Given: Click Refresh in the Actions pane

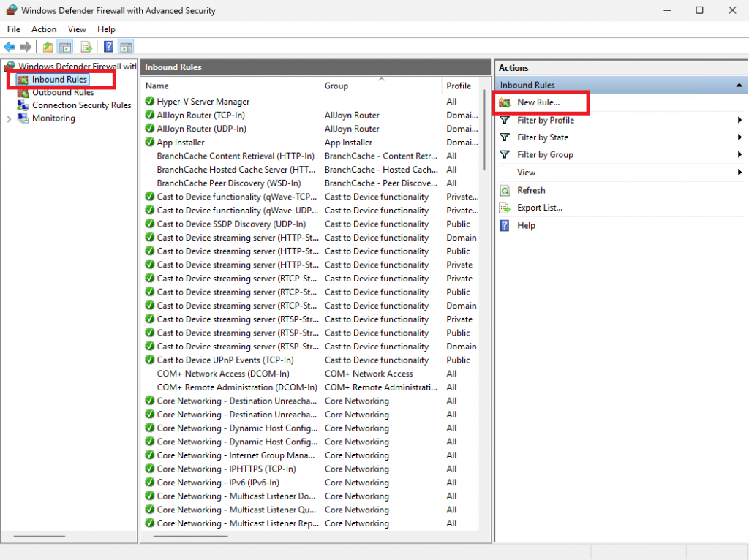Looking at the screenshot, I should 531,191.
